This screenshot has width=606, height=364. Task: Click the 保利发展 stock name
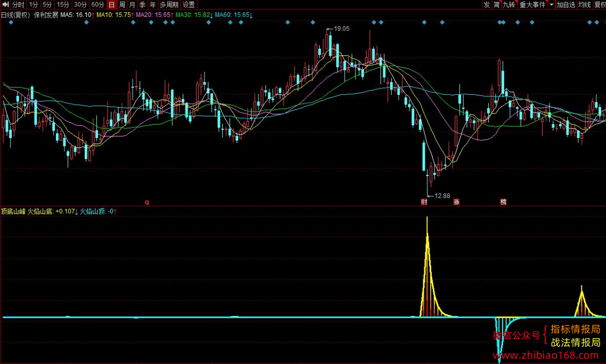coord(46,15)
